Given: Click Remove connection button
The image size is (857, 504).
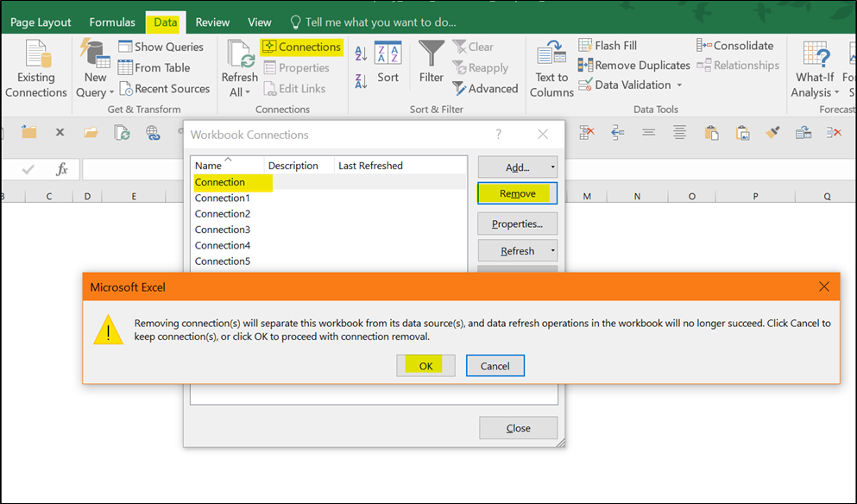Looking at the screenshot, I should 517,193.
